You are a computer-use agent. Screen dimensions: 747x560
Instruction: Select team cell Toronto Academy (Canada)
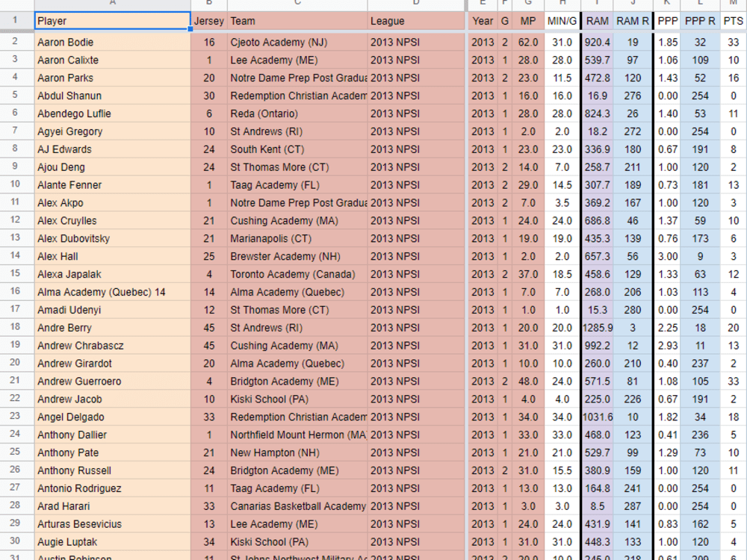[297, 274]
